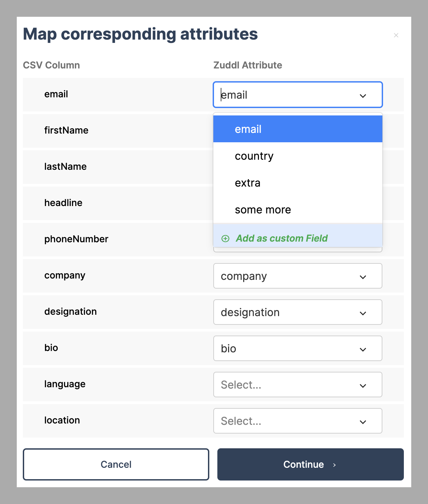The width and height of the screenshot is (428, 504).
Task: Click the chevron icon in bio dropdown
Action: [x=363, y=349]
